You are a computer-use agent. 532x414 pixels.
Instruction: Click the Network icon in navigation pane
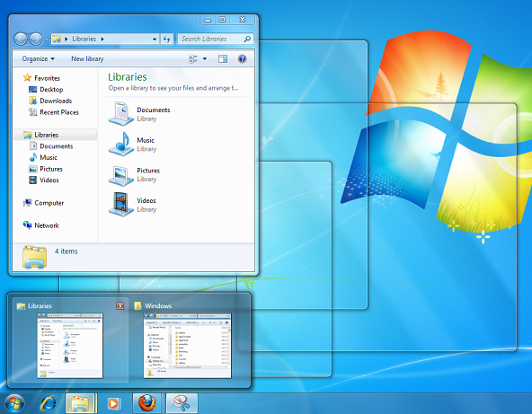tap(27, 225)
